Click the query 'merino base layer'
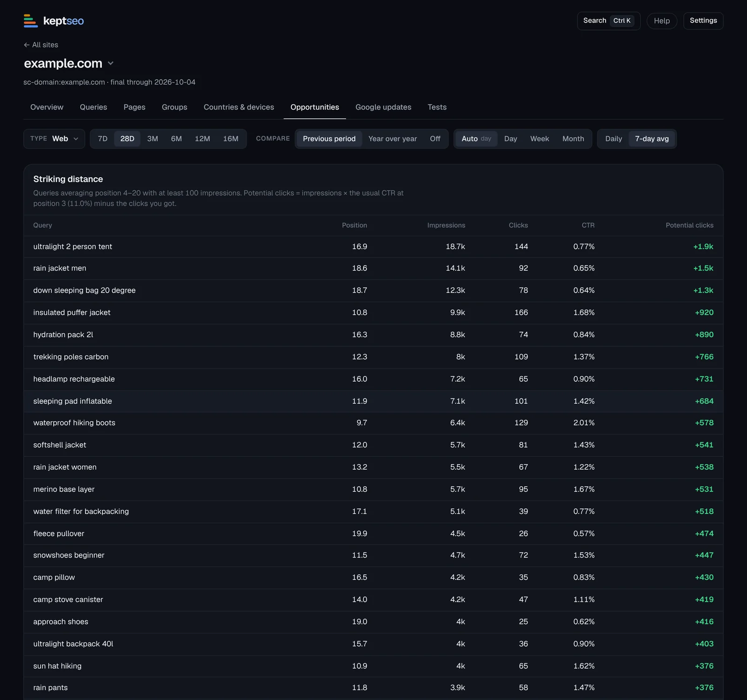This screenshot has height=700, width=747. 64,490
